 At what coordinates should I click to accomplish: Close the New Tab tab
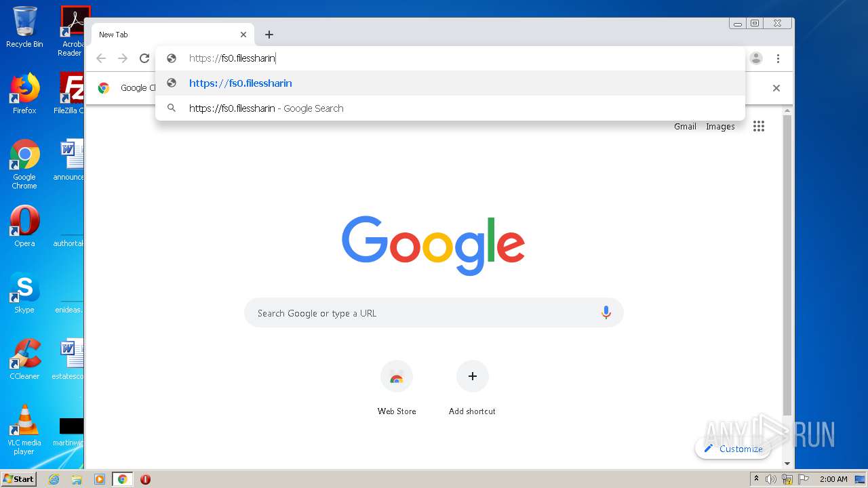pos(243,35)
